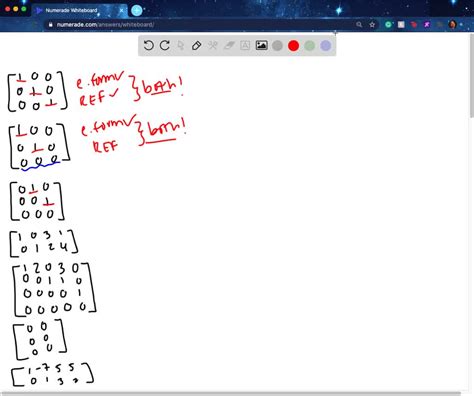
Task: Open the browser profile avatar
Action: tap(452, 24)
